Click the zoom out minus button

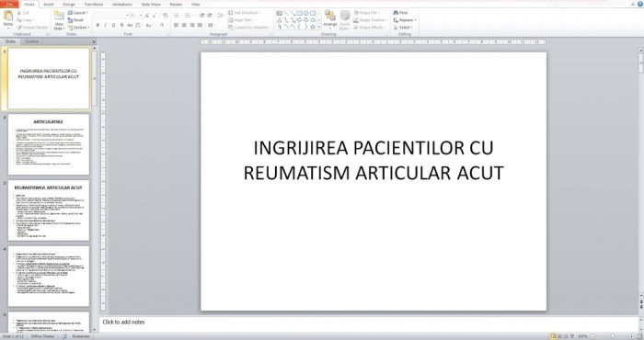tap(592, 336)
